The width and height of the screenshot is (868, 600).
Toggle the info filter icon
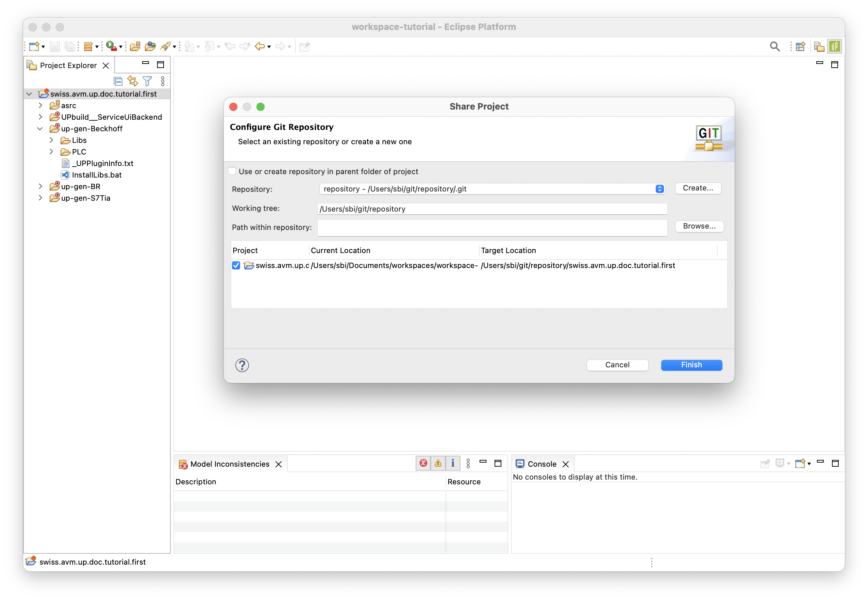click(453, 463)
